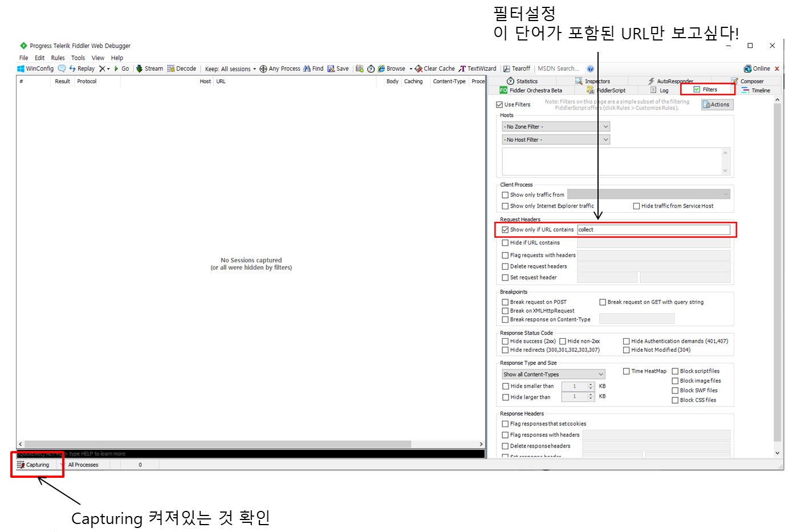
Task: Click the blue help question mark icon
Action: pyautogui.click(x=591, y=68)
